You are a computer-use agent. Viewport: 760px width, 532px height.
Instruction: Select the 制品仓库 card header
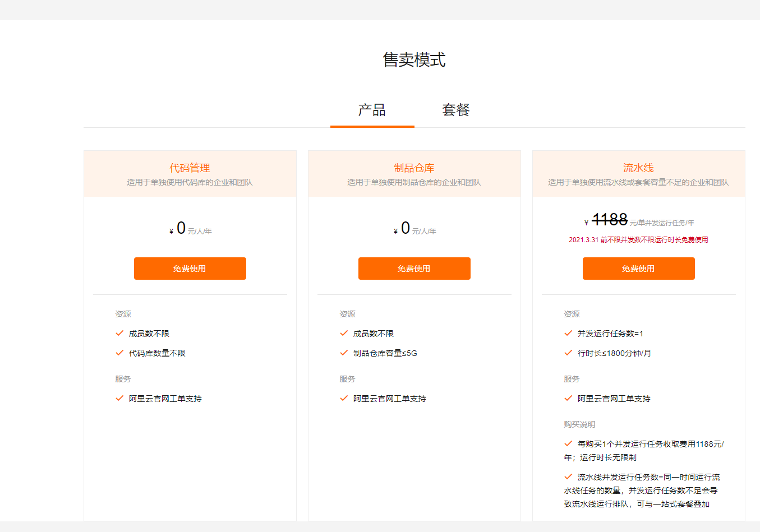[414, 167]
